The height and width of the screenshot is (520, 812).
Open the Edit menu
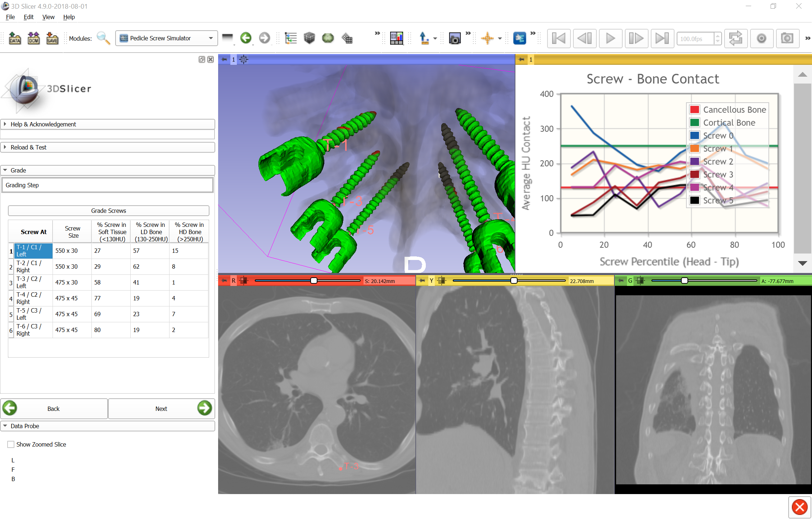28,17
